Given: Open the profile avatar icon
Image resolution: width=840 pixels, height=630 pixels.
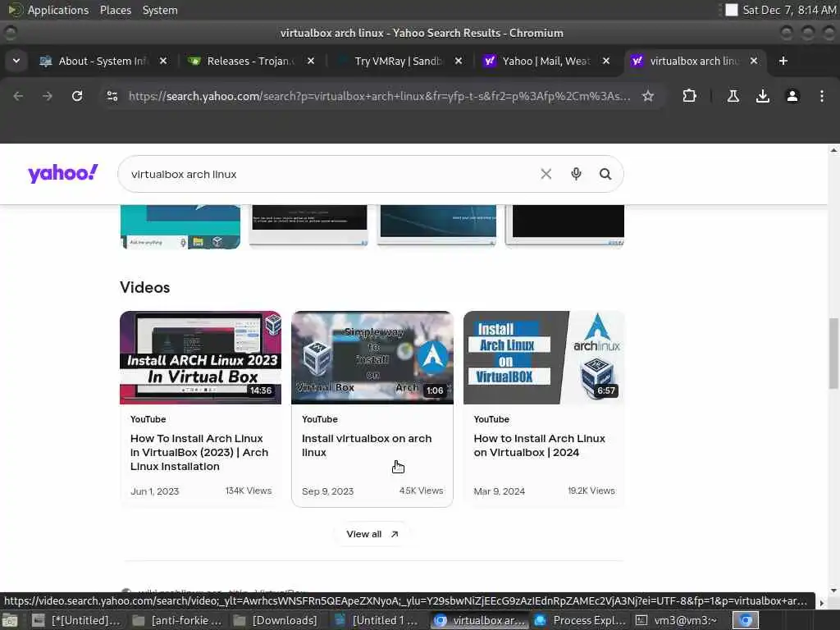Looking at the screenshot, I should (x=792, y=96).
